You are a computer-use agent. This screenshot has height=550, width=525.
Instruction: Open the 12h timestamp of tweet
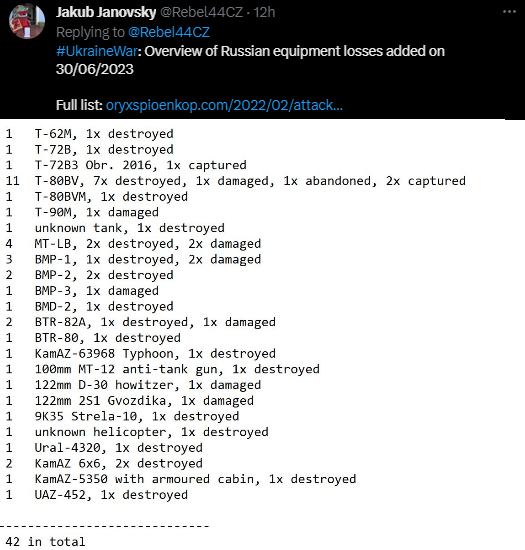(x=264, y=12)
